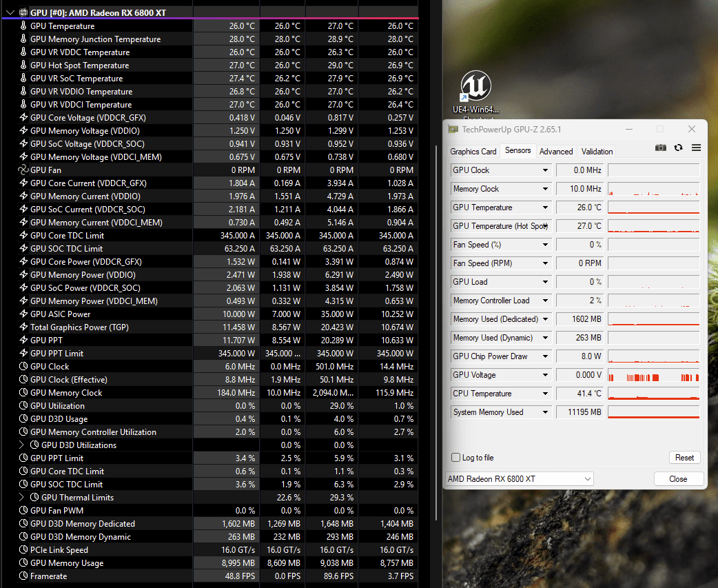Select the GPU PPT row showing 11.707 W
Screen dimensions: 718x588
tap(209, 341)
